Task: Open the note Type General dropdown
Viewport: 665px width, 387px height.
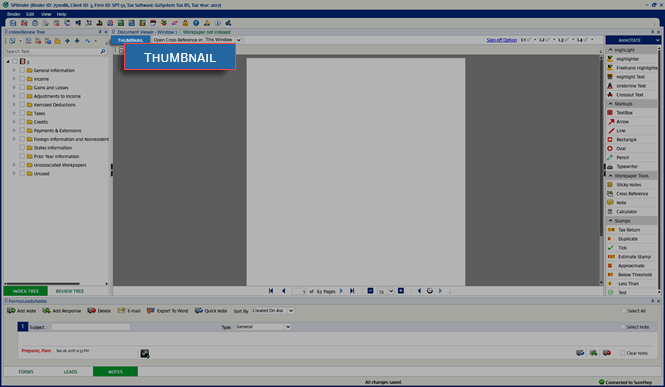Action: point(288,327)
